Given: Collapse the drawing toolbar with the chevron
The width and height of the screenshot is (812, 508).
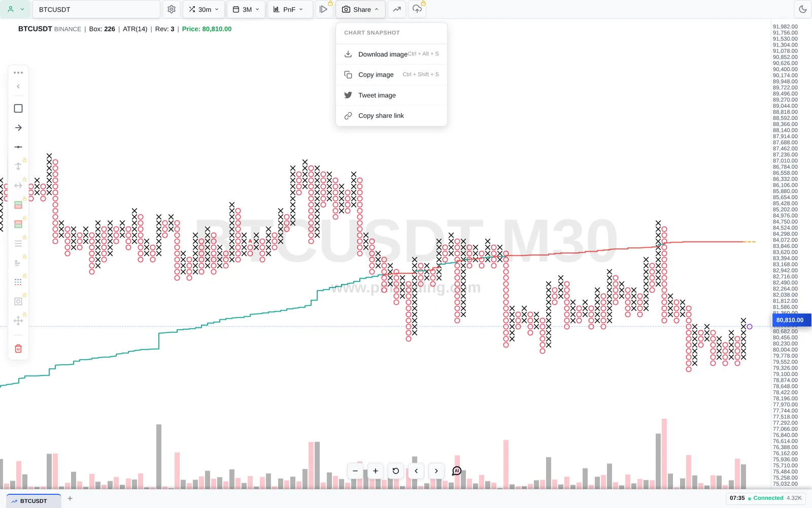Looking at the screenshot, I should point(18,87).
